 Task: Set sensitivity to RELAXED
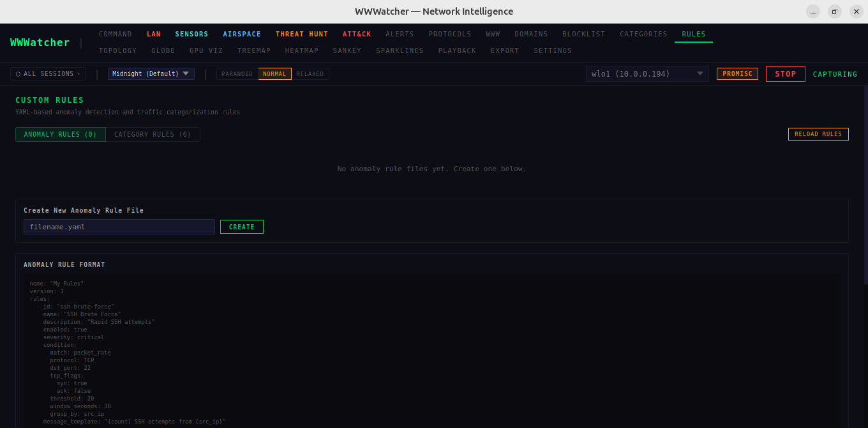point(310,74)
